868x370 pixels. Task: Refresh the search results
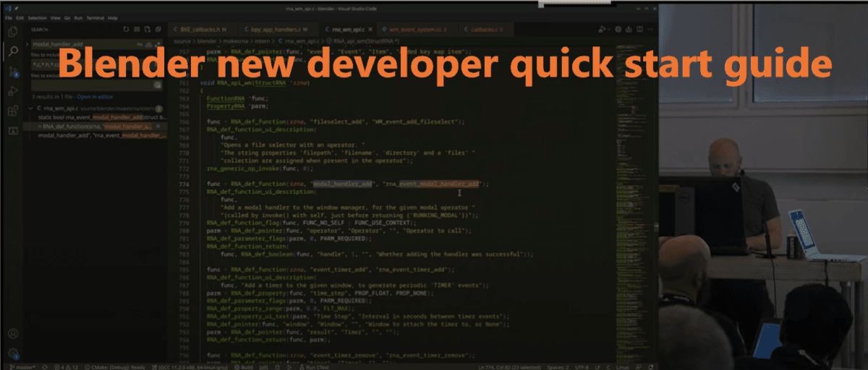(x=126, y=30)
